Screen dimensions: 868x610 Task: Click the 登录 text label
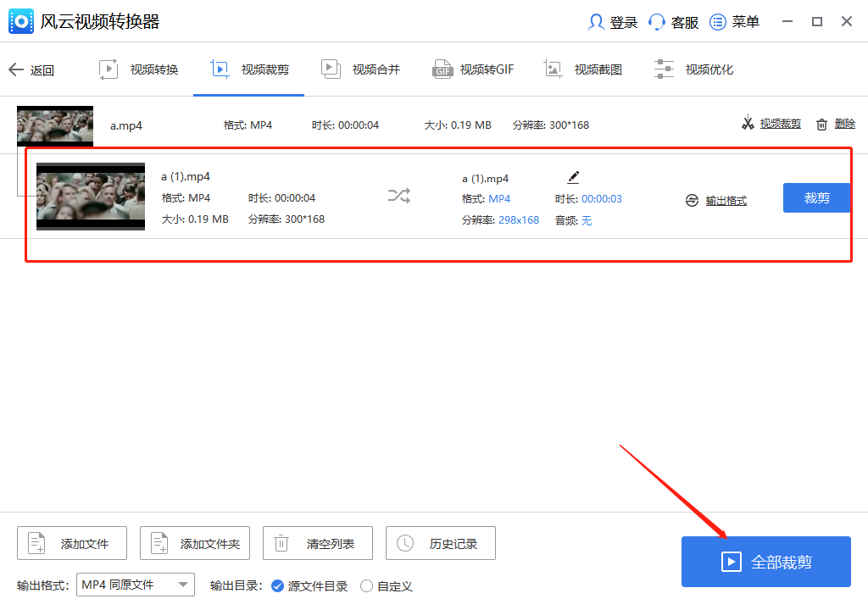623,23
